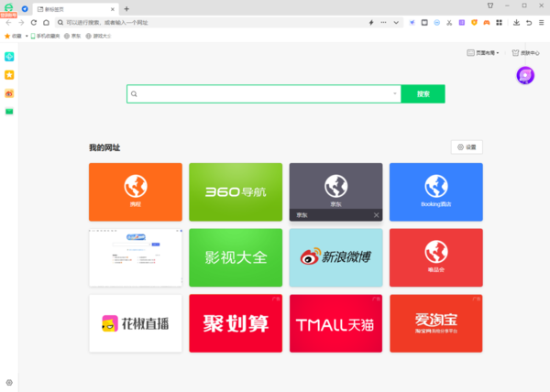Click the undo closed-tab arrow icon
Screen dimensions: 550x392
(529, 22)
